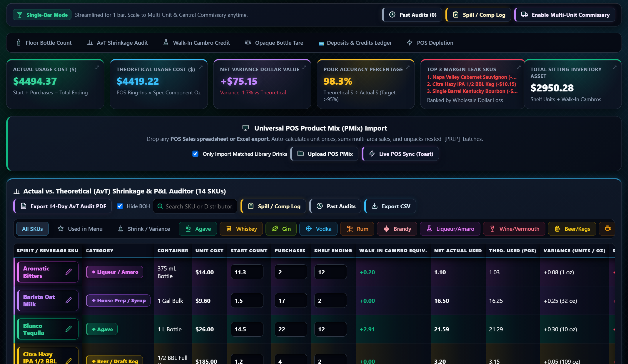Export 14-Day AvT Audit PDF
The height and width of the screenshot is (364, 628).
click(x=63, y=206)
